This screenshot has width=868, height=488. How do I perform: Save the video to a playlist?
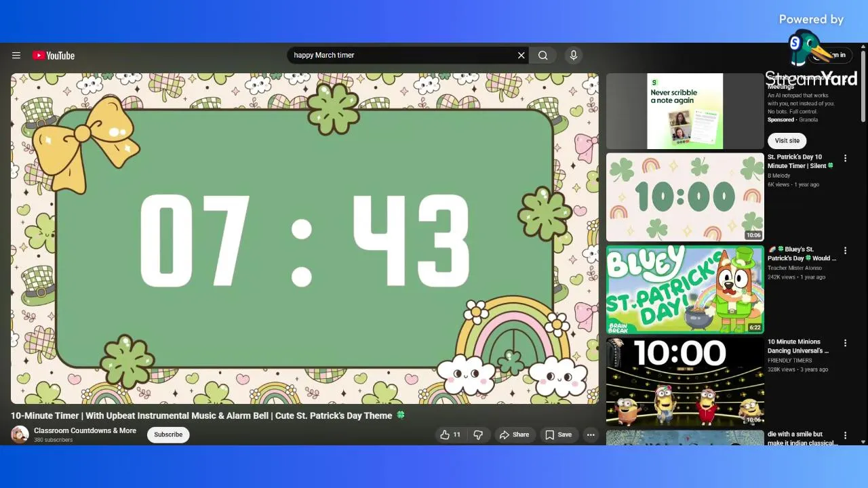click(559, 435)
